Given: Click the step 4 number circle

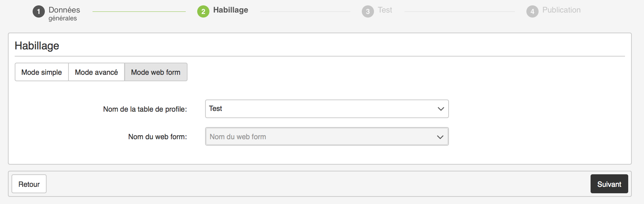Looking at the screenshot, I should coord(532,11).
